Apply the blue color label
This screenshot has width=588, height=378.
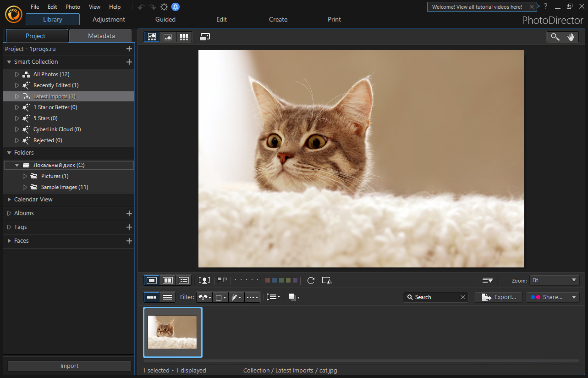(275, 280)
